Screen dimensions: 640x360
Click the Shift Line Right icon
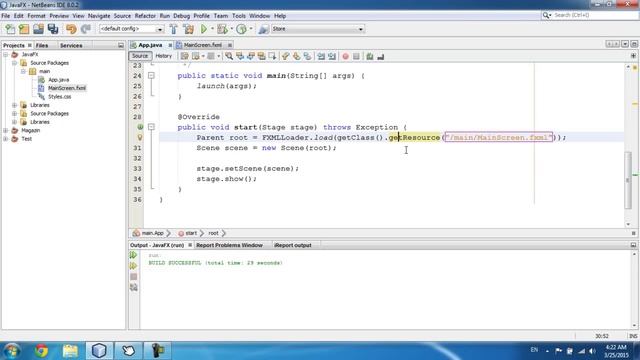pos(332,56)
